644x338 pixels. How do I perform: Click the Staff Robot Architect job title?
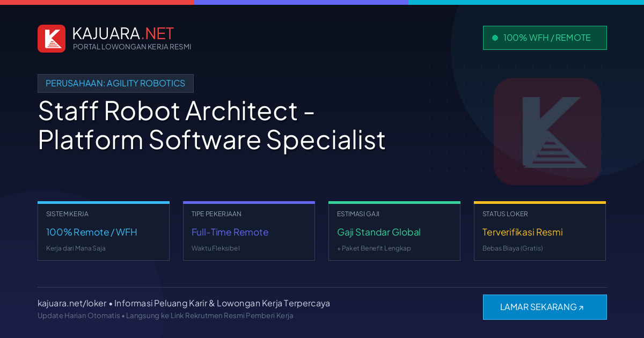point(211,125)
